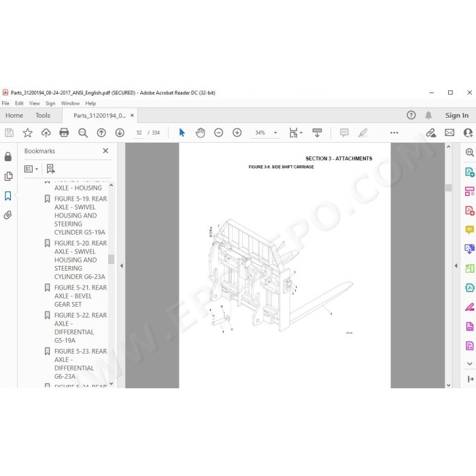This screenshot has width=476, height=476.
Task: Open bookmark FIGURE 5-21 BEVEL GEAR SET
Action: [80, 296]
